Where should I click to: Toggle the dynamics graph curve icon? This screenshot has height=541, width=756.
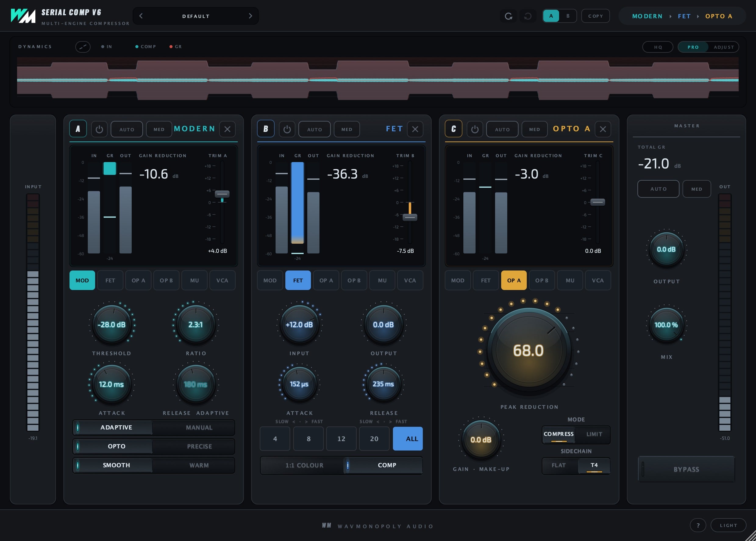[x=83, y=47]
